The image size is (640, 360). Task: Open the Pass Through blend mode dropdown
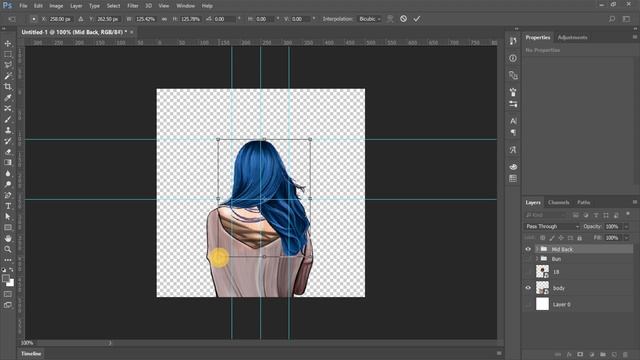pos(552,227)
